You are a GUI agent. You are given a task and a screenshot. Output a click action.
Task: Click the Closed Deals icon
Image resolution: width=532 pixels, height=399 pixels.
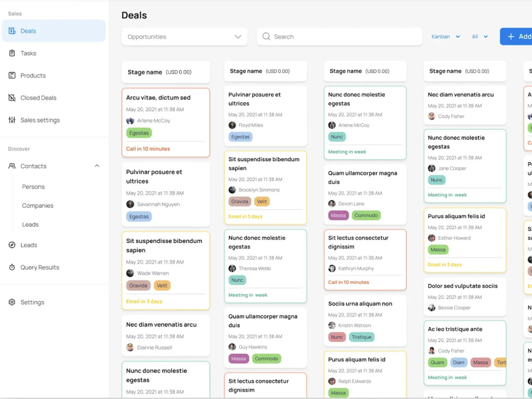tap(12, 98)
